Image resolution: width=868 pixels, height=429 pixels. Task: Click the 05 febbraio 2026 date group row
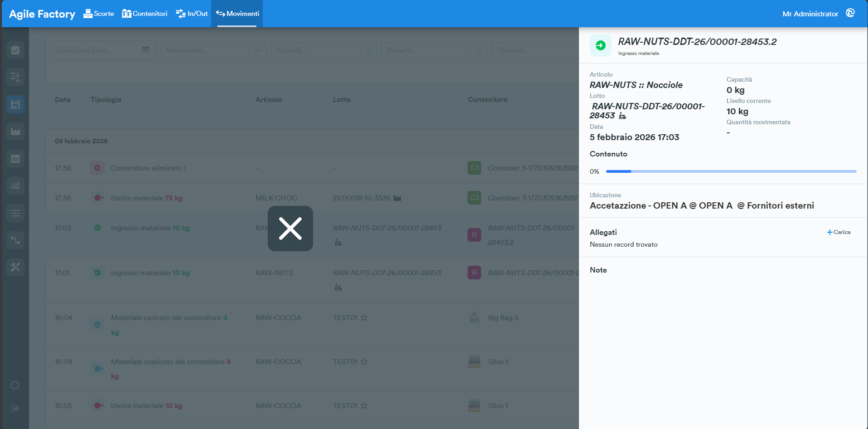pyautogui.click(x=312, y=141)
